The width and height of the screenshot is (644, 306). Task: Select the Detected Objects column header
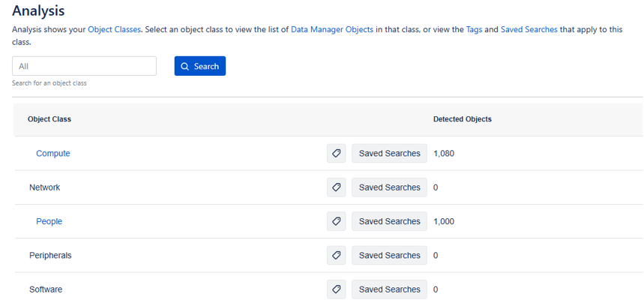coord(463,119)
